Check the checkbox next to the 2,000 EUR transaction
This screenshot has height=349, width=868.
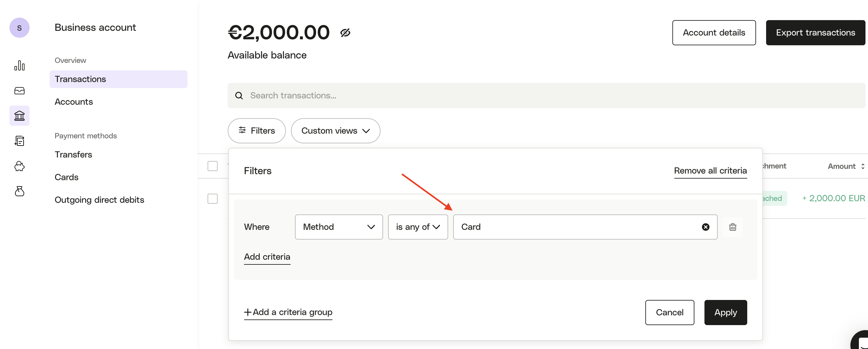click(x=213, y=199)
